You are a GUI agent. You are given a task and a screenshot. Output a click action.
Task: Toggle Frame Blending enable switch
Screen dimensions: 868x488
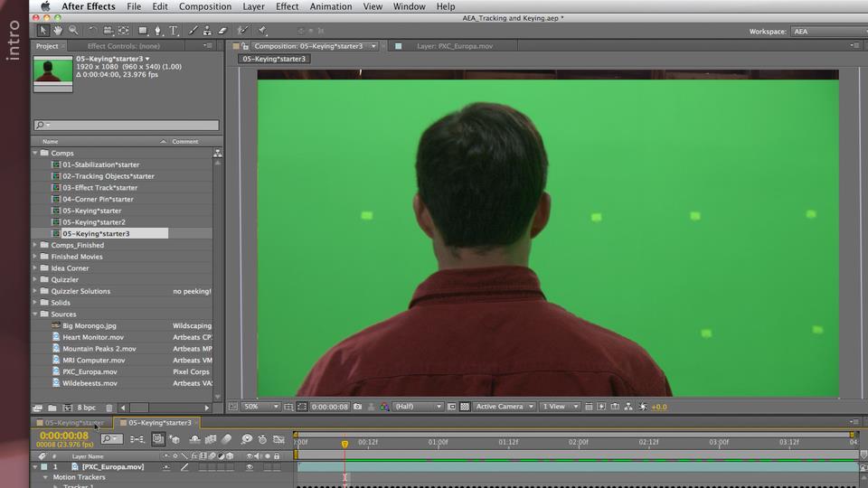point(211,439)
